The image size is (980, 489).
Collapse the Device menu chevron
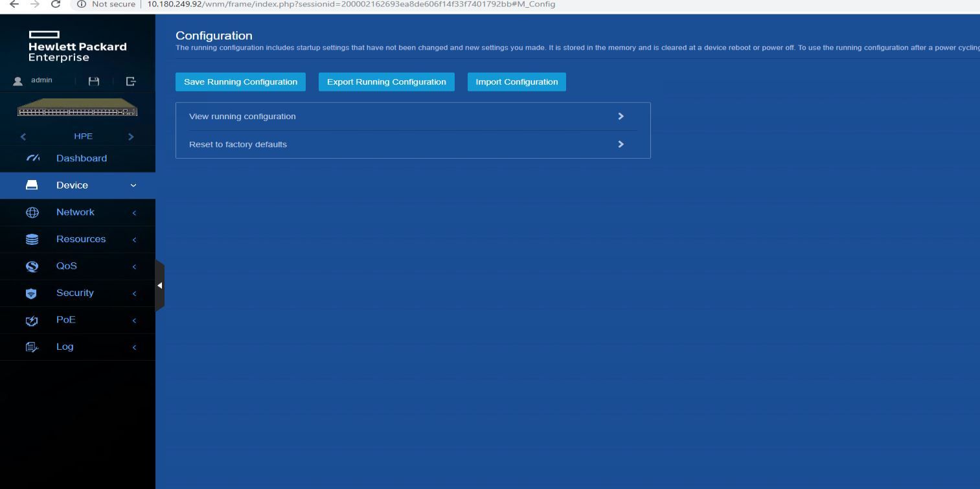coord(133,185)
